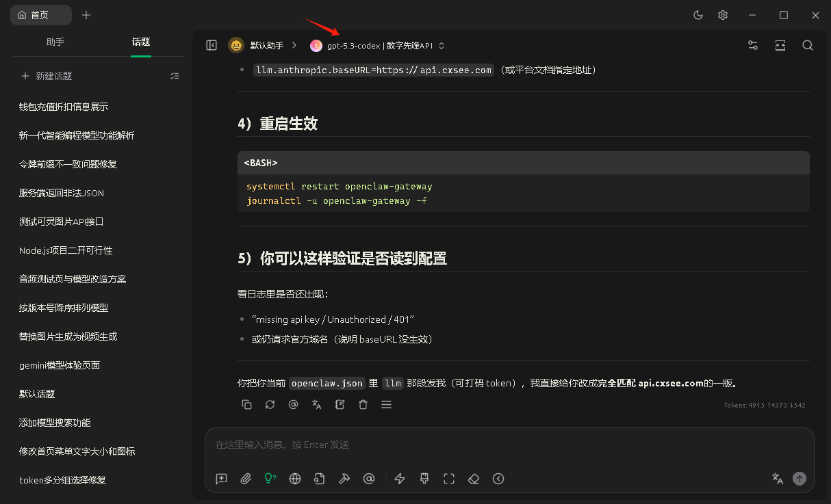Regenerate the assistant reply
The height and width of the screenshot is (504, 831).
270,405
